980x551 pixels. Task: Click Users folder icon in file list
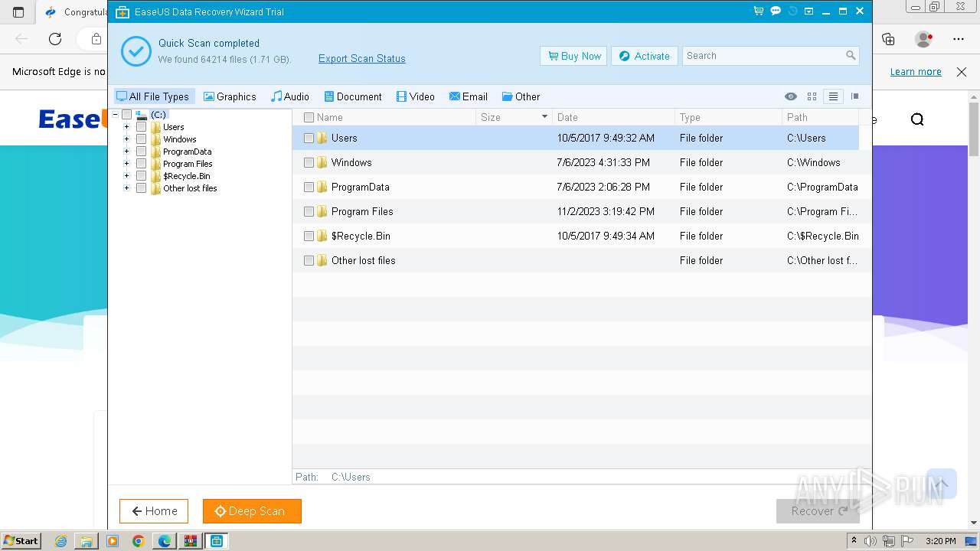322,138
